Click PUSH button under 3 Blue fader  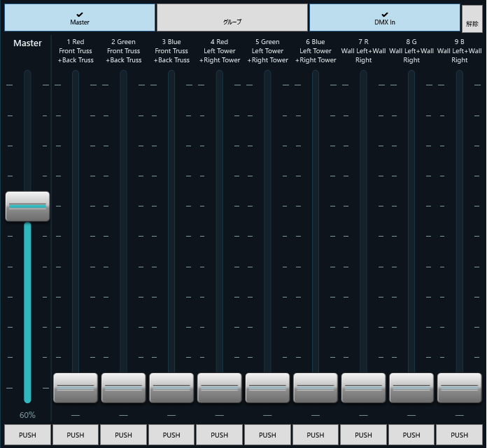click(x=171, y=435)
